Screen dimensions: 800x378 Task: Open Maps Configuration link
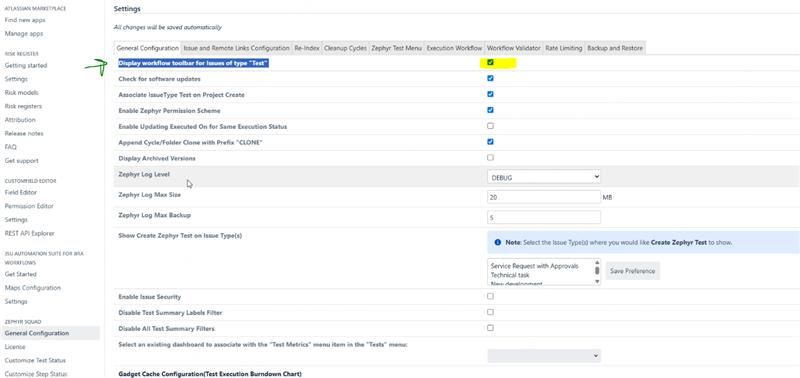(x=33, y=288)
